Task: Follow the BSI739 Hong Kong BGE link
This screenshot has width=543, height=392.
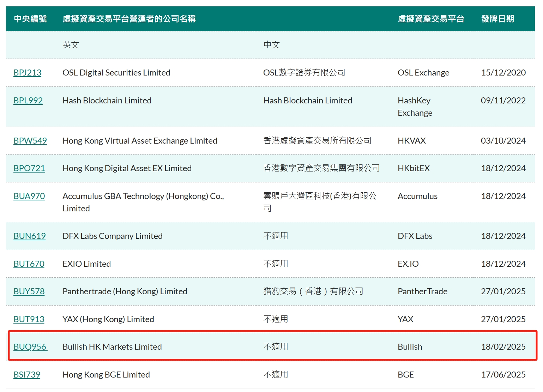Action: click(x=27, y=375)
